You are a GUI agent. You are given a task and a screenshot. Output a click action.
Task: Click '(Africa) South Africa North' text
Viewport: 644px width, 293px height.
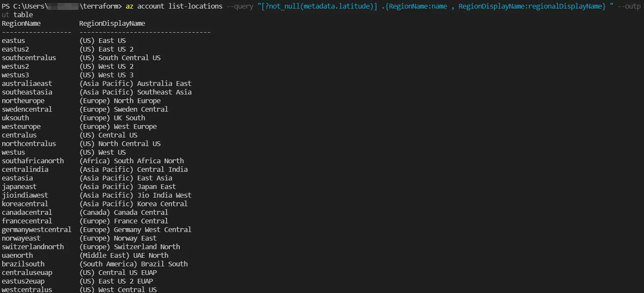coord(132,161)
